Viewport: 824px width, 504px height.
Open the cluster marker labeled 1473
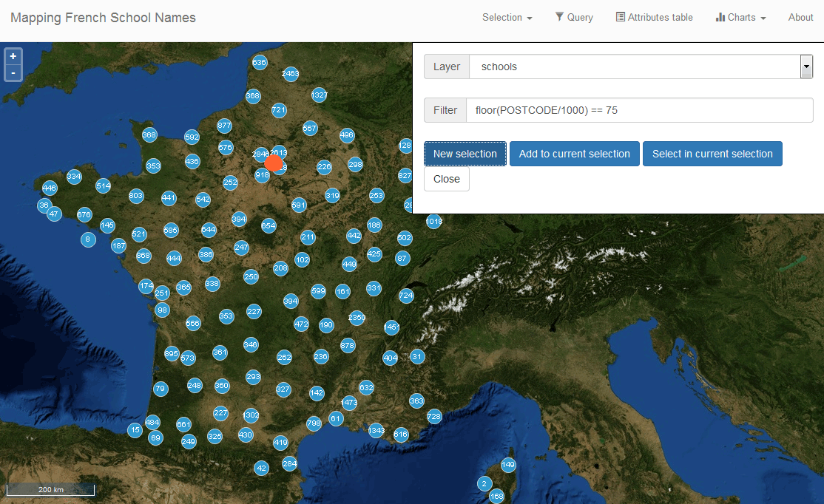pos(349,403)
